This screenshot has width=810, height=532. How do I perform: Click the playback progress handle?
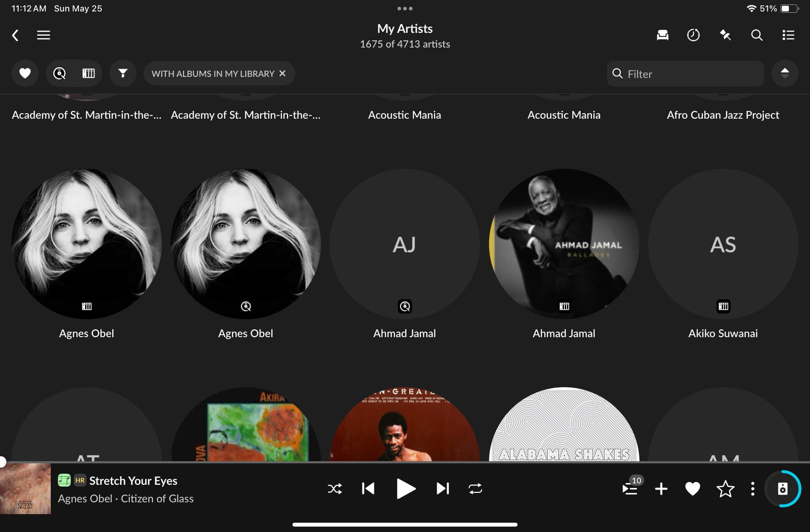[x=2, y=462]
